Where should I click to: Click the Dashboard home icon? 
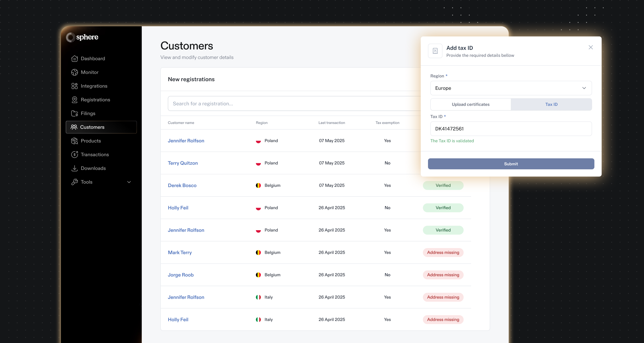coord(74,58)
